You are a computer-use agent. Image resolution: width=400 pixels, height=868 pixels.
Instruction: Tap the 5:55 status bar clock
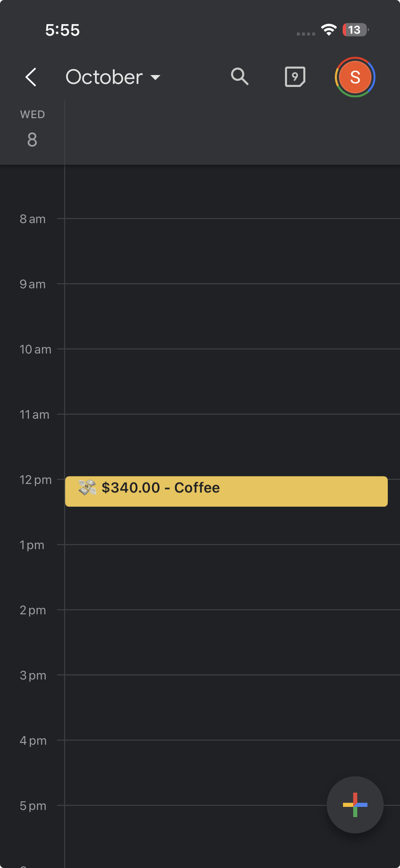(x=62, y=30)
